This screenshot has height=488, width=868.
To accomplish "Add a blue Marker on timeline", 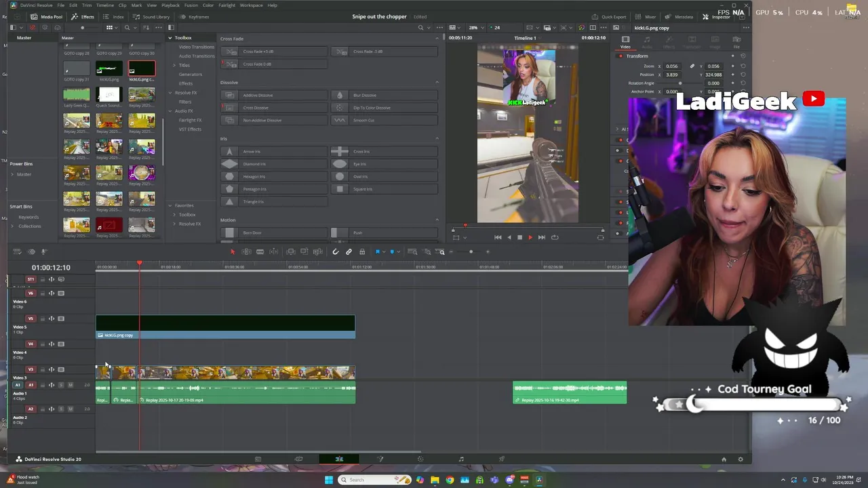I will [x=391, y=252].
